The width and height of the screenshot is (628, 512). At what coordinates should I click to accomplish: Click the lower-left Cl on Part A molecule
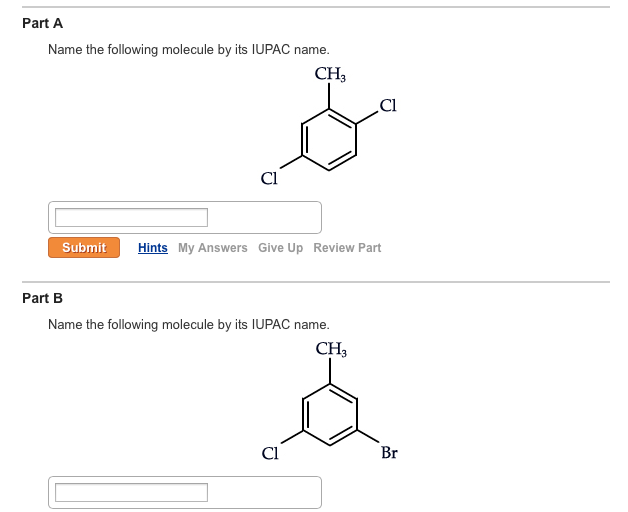pyautogui.click(x=268, y=179)
